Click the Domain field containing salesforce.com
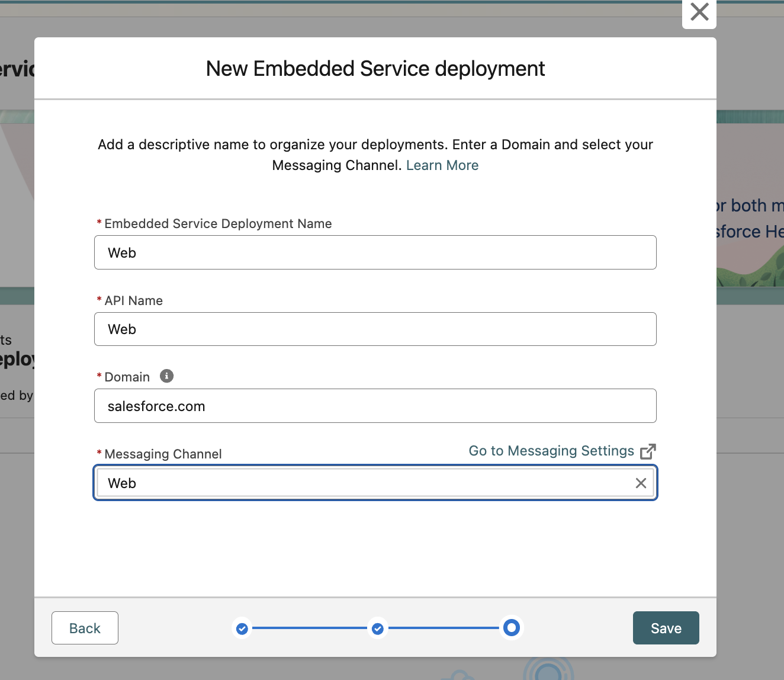Image resolution: width=784 pixels, height=680 pixels. pos(375,406)
